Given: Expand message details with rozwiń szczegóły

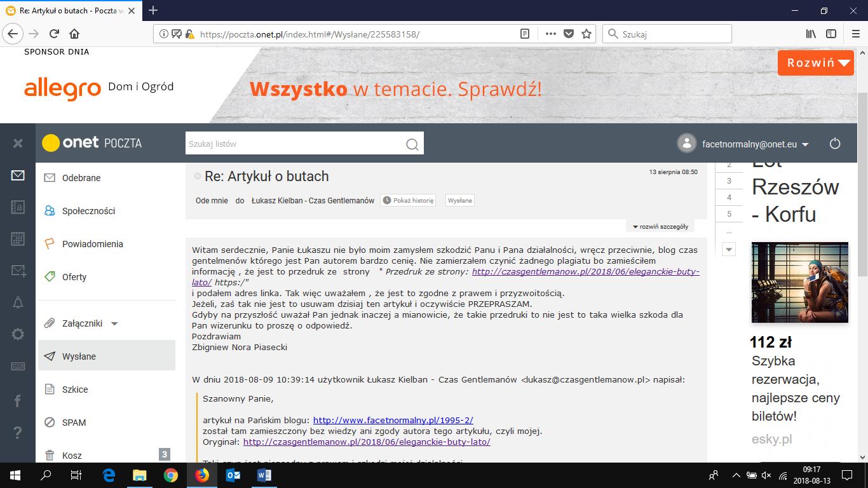Looking at the screenshot, I should pyautogui.click(x=660, y=226).
